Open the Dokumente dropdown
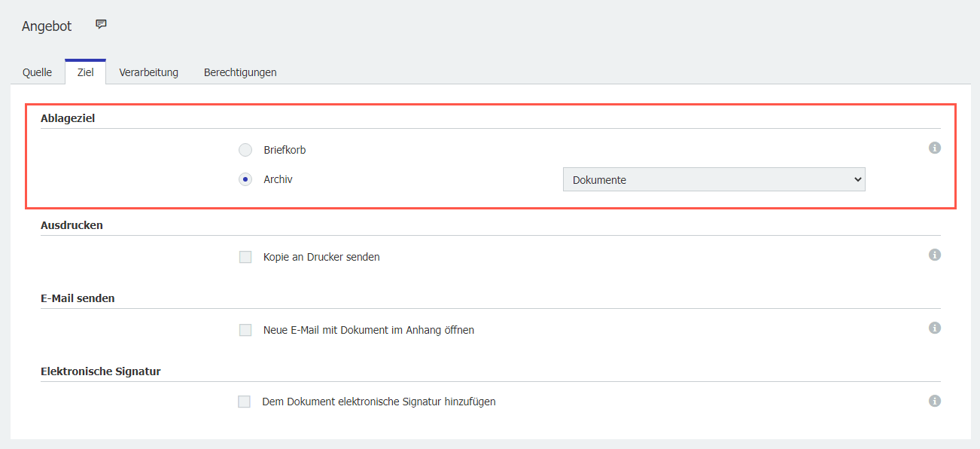Image resolution: width=980 pixels, height=449 pixels. tap(714, 179)
